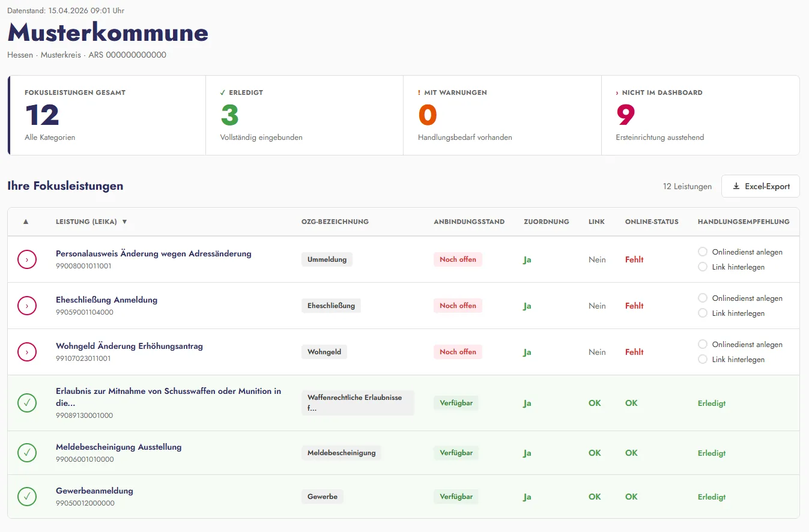Open the Fokusleistungen Gesamt card
The height and width of the screenshot is (532, 809).
[x=107, y=115]
